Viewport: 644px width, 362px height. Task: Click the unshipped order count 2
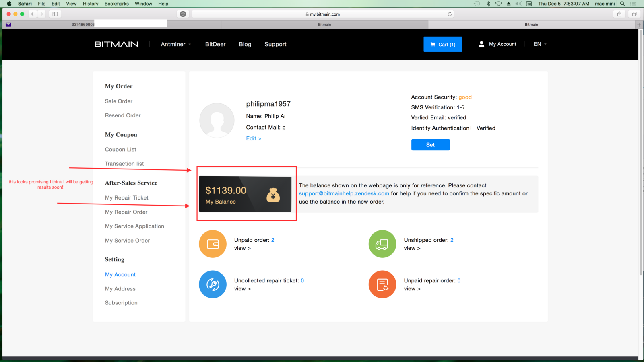coord(452,240)
